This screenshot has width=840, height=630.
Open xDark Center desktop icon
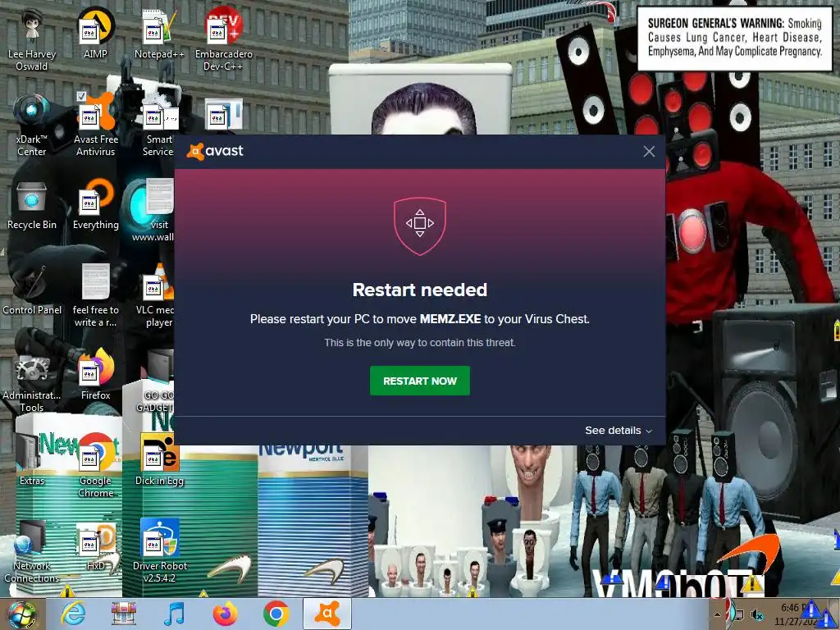point(32,125)
